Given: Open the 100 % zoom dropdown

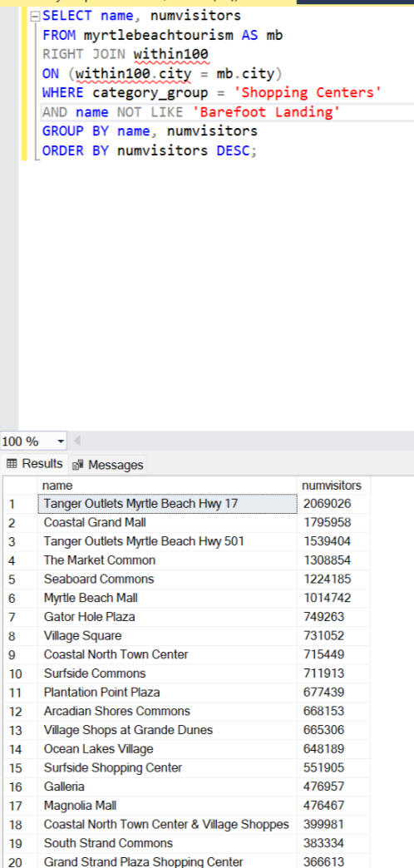Looking at the screenshot, I should tap(61, 441).
